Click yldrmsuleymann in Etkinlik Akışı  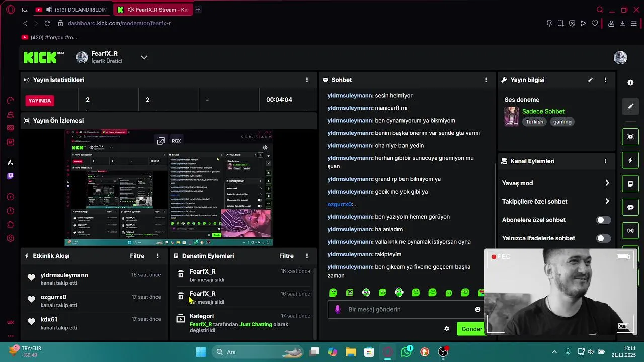pyautogui.click(x=64, y=275)
